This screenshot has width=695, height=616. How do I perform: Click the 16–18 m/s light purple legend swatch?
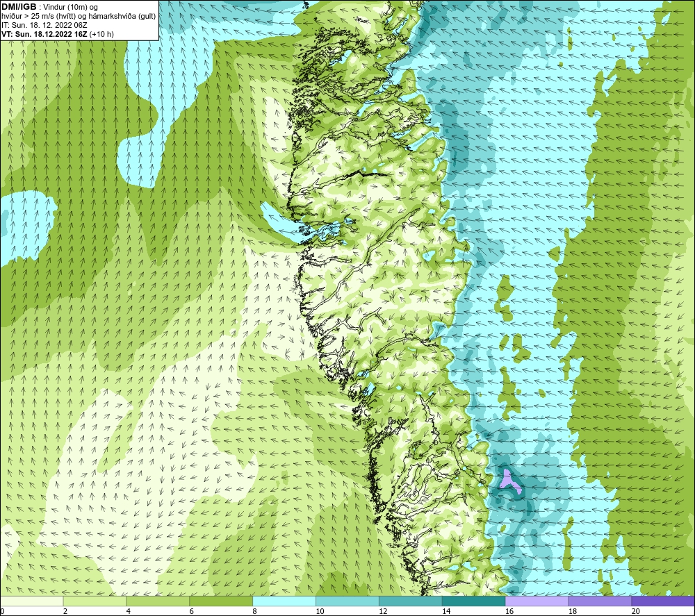(x=537, y=601)
